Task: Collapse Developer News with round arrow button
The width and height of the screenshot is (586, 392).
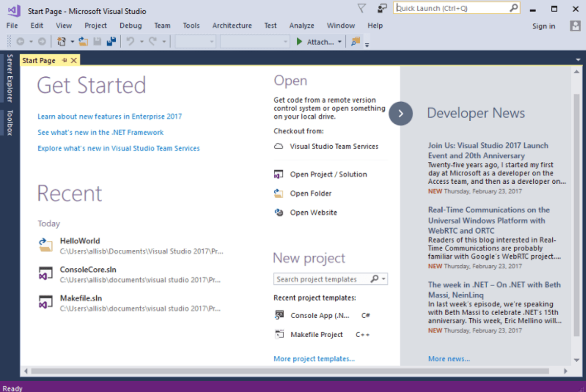Action: (401, 113)
